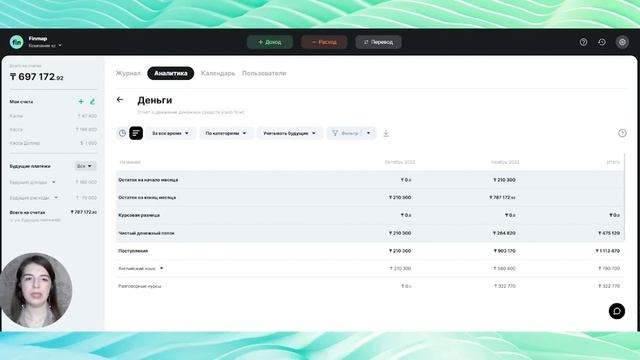
Task: Click the Октябрь 2022 column header
Action: pyautogui.click(x=400, y=162)
